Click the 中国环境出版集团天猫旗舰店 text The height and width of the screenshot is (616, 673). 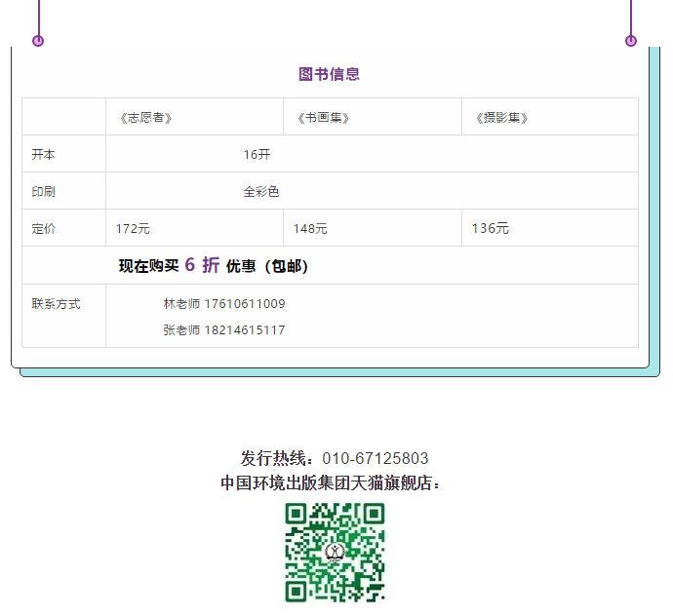(x=330, y=483)
